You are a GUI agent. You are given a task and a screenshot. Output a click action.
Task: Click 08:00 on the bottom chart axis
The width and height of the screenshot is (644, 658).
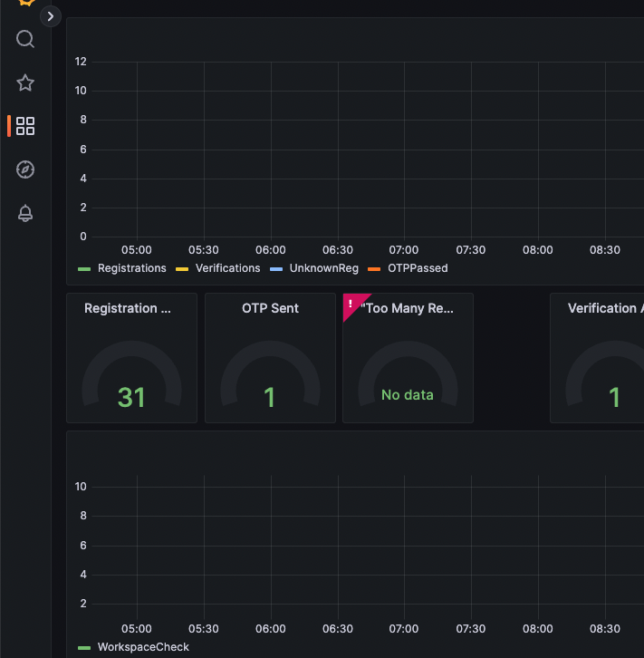coord(538,629)
